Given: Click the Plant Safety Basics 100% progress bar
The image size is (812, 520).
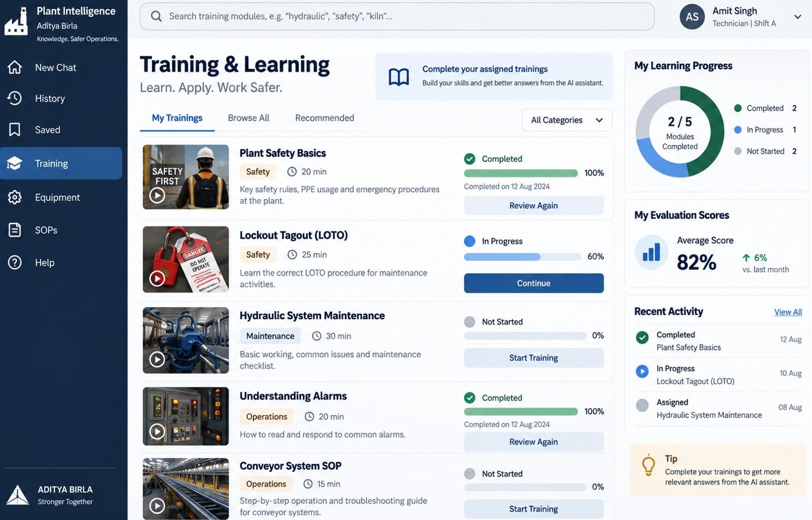Looking at the screenshot, I should tap(521, 173).
